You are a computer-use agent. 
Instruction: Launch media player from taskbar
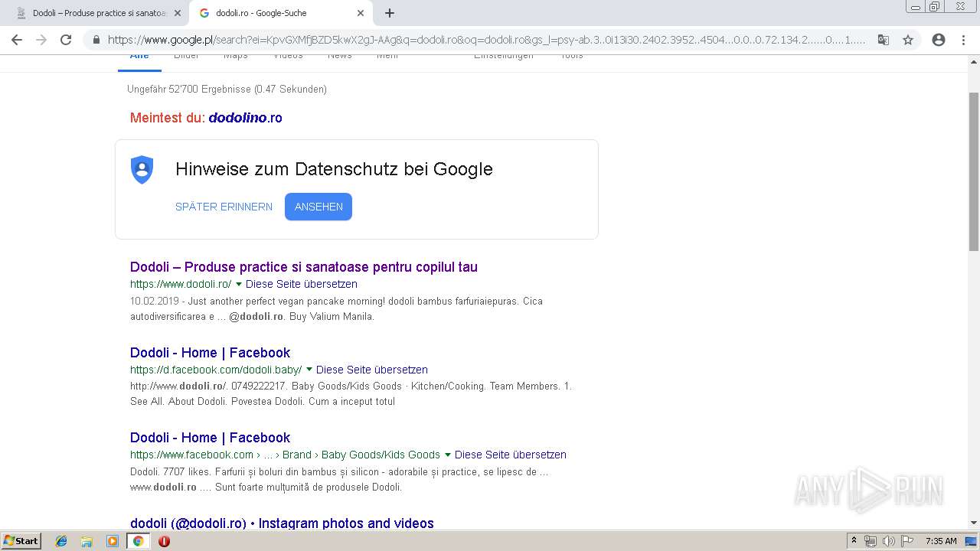coord(113,541)
